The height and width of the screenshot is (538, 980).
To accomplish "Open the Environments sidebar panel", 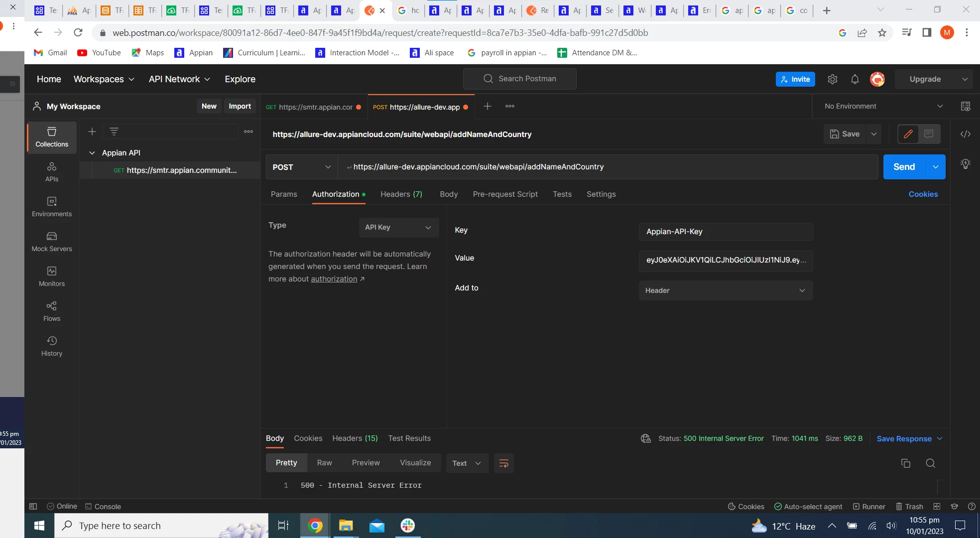I will pyautogui.click(x=52, y=207).
